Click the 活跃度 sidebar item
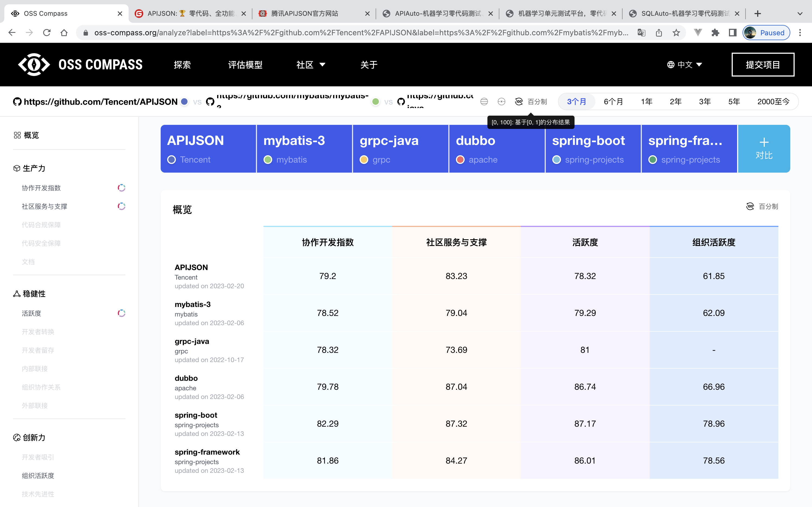 tap(31, 313)
